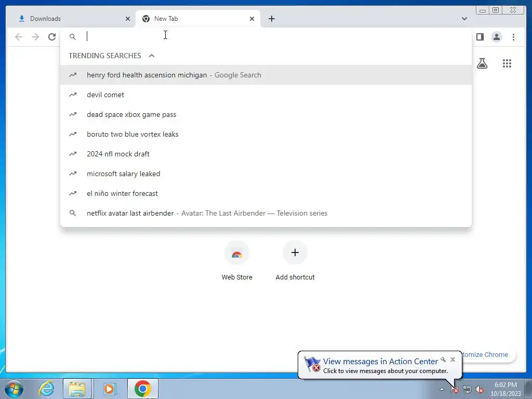
Task: Click trending icon beside devil comet
Action: (73, 95)
